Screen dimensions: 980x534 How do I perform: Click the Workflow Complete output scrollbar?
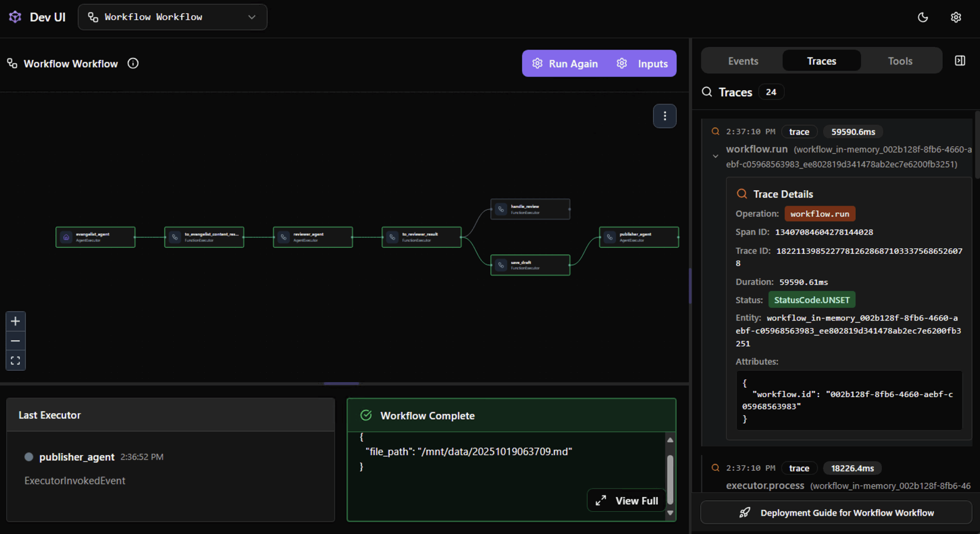tap(670, 479)
